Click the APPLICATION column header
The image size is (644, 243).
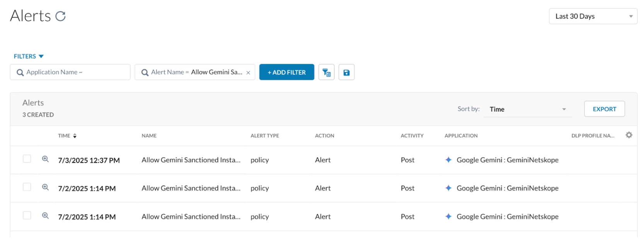click(x=461, y=136)
